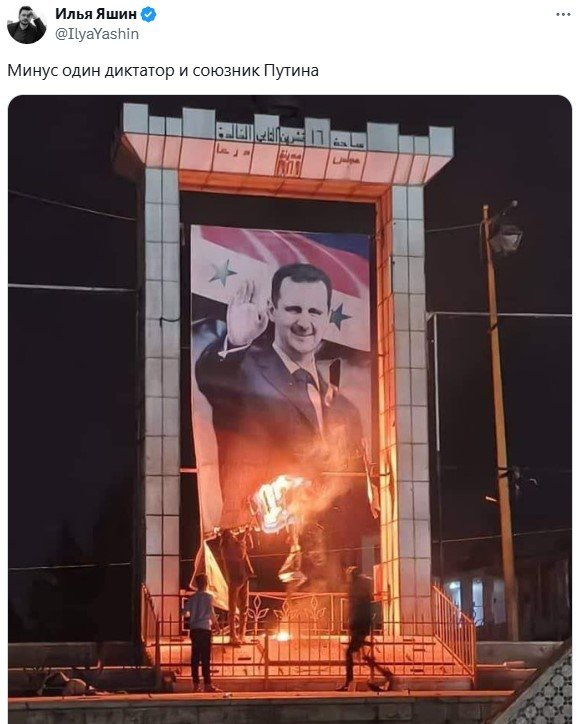Open the attached photo of the monument
578x724 pixels.
click(290, 409)
